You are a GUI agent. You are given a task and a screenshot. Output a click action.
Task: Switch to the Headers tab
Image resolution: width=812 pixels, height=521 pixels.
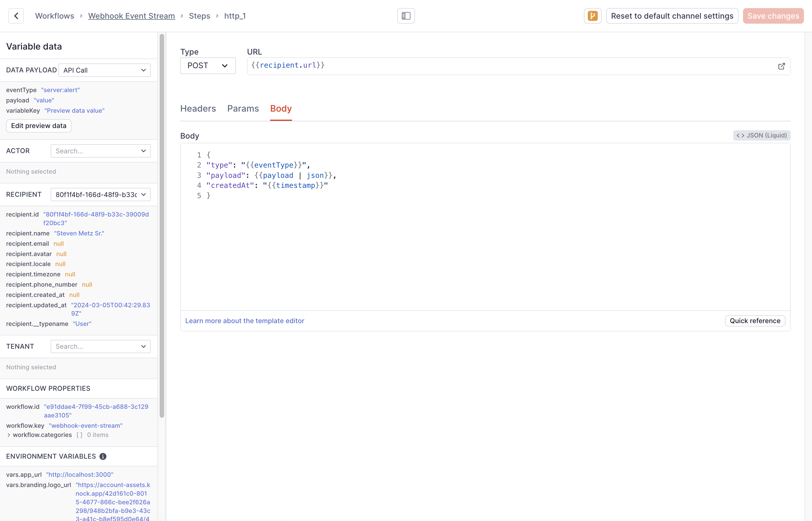pyautogui.click(x=198, y=108)
